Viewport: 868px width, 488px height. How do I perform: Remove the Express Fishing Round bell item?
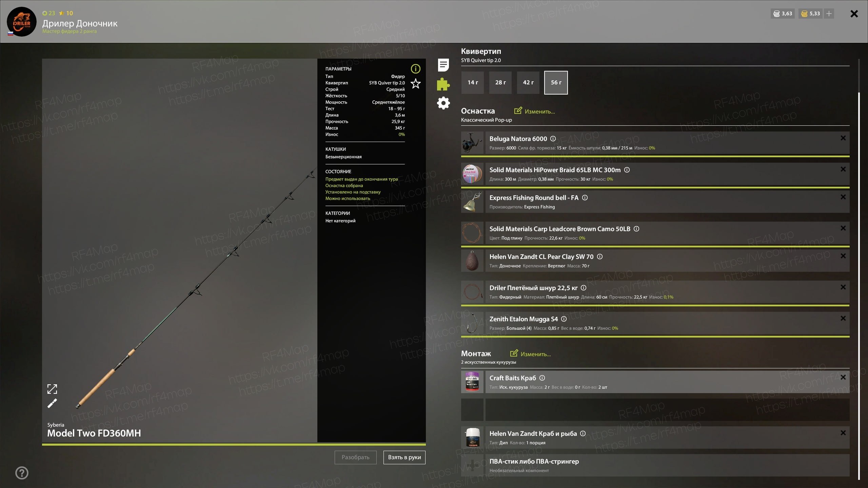coord(843,197)
